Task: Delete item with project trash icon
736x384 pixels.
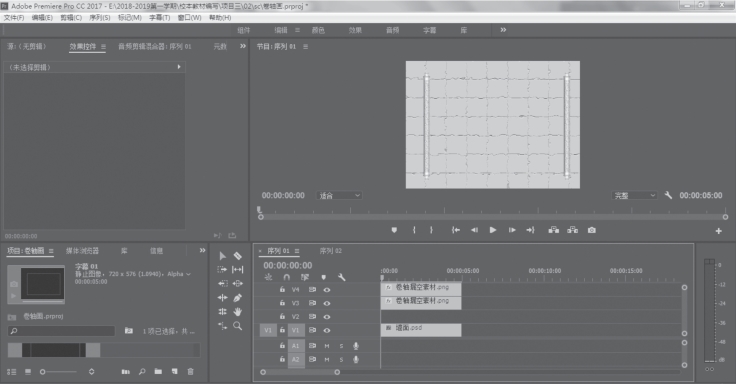Action: pos(191,371)
